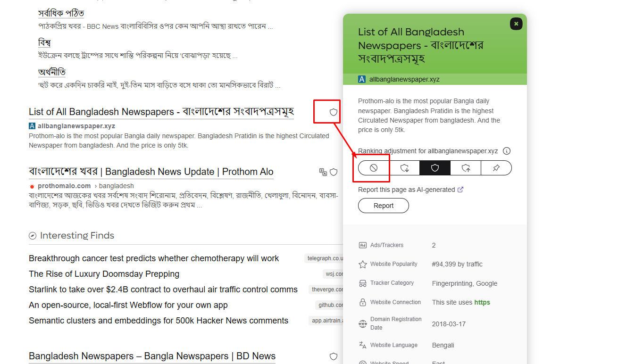
Task: Toggle the shield beside BD News result
Action: (x=334, y=356)
